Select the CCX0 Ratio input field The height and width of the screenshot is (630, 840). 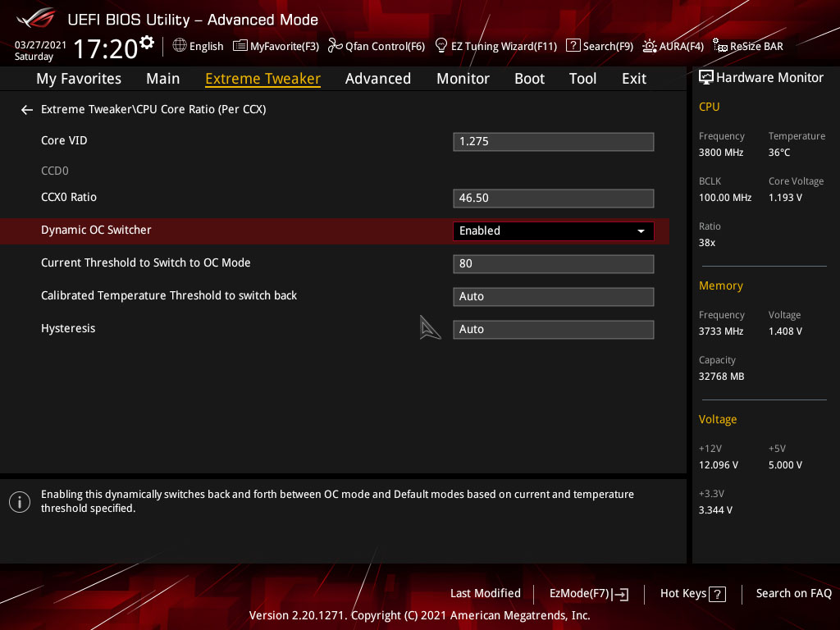[554, 199]
